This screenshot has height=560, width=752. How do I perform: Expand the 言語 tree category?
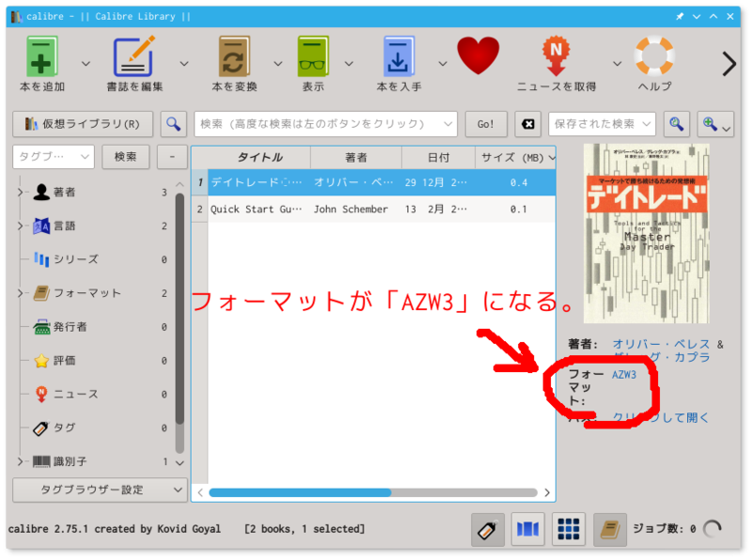coord(20,226)
